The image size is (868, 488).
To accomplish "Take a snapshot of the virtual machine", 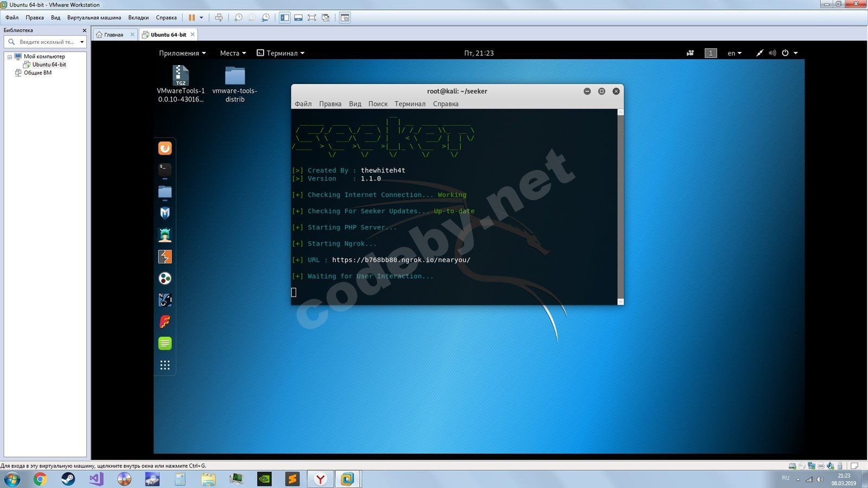I will coord(238,17).
